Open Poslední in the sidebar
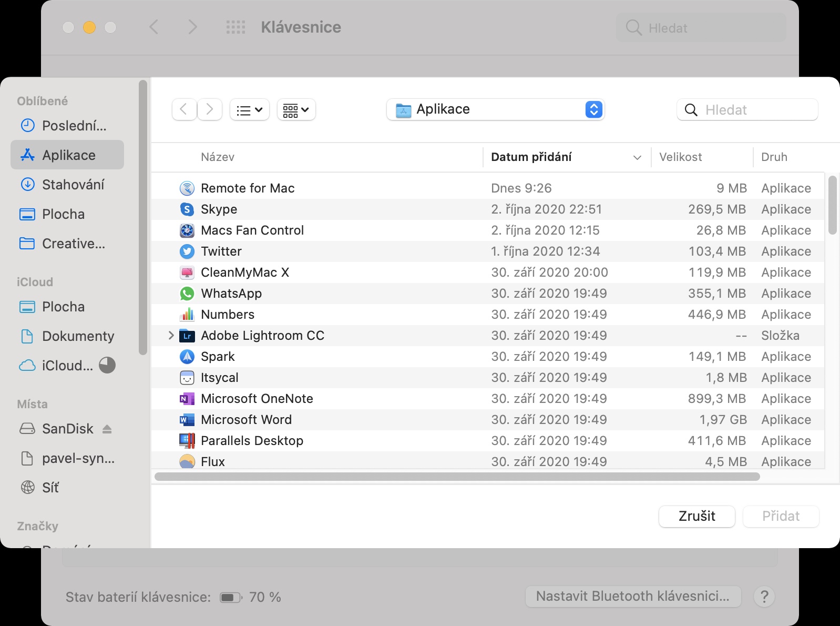 tap(67, 125)
